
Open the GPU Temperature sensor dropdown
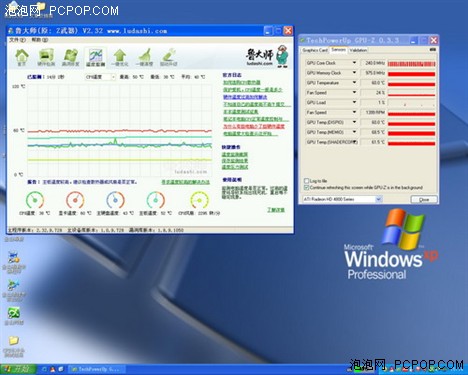(x=354, y=83)
